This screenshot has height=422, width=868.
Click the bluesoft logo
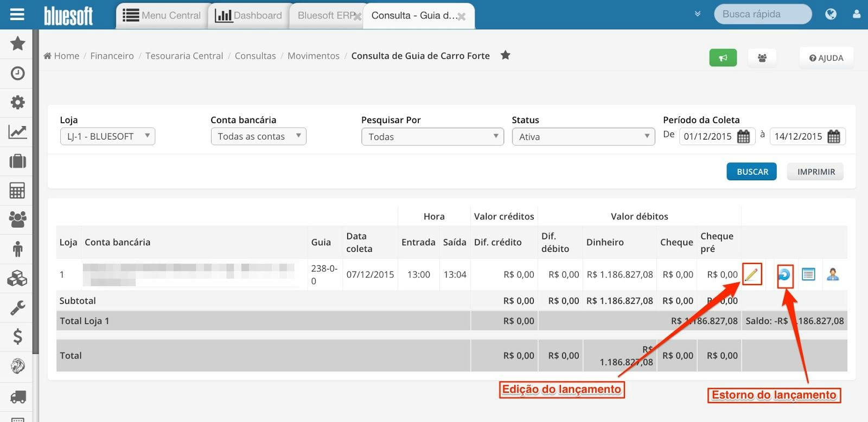[x=68, y=16]
